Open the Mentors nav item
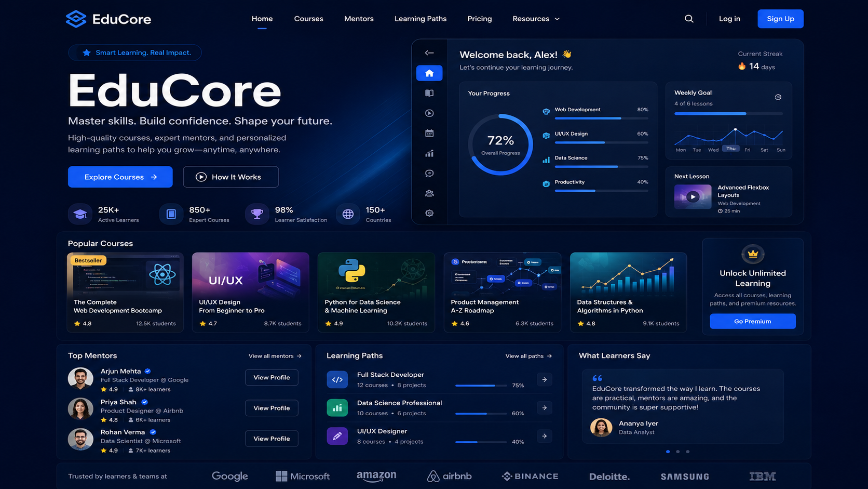 (359, 19)
